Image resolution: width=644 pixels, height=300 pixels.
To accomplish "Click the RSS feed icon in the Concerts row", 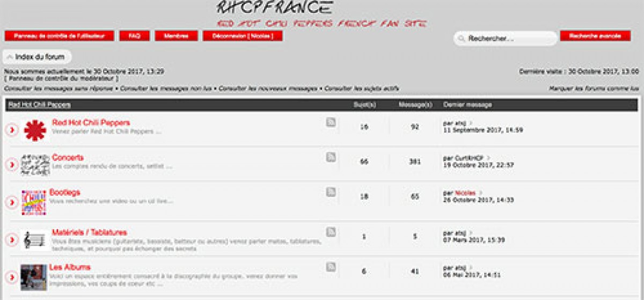I will point(331,157).
